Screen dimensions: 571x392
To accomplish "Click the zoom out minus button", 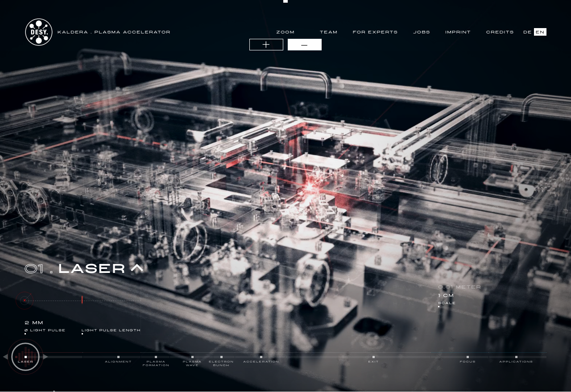I will point(305,45).
